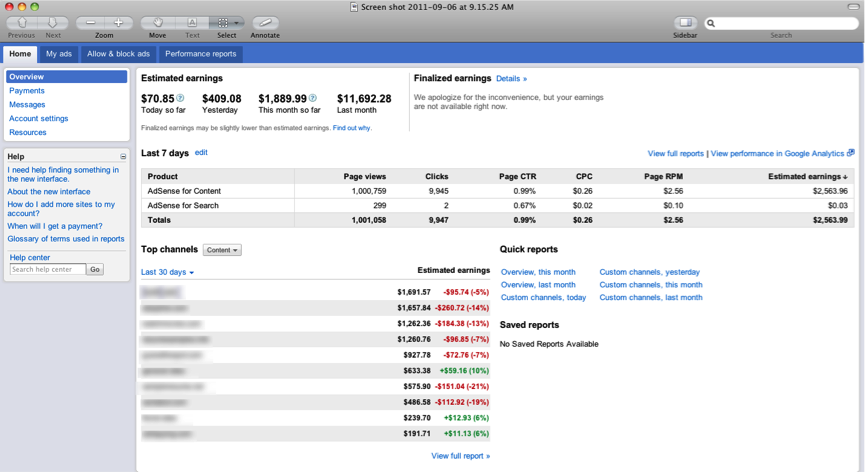The height and width of the screenshot is (472, 865).
Task: Expand the Last 30 days date range
Action: (x=167, y=272)
